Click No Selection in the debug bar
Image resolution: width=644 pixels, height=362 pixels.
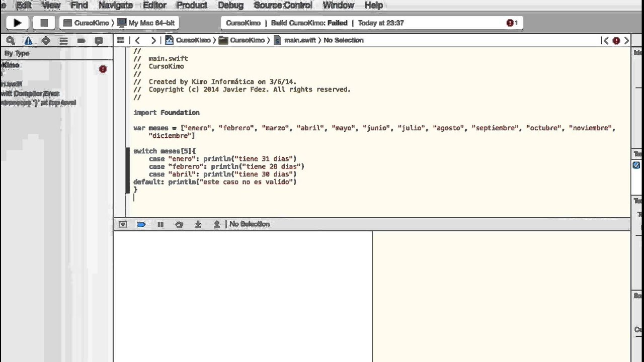(x=250, y=224)
